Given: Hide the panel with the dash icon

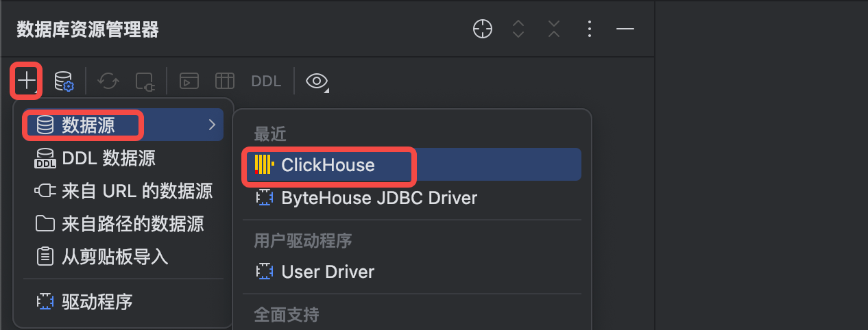Looking at the screenshot, I should pos(625,29).
